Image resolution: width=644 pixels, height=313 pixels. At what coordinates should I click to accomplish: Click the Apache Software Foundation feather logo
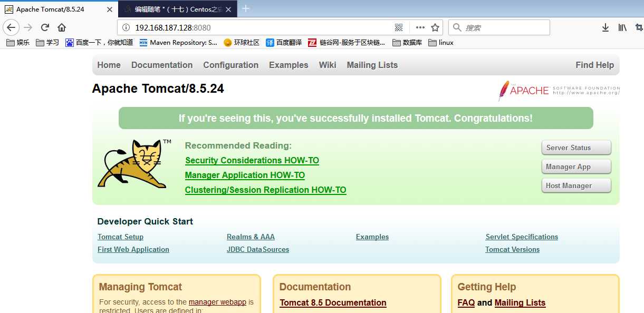click(x=559, y=91)
